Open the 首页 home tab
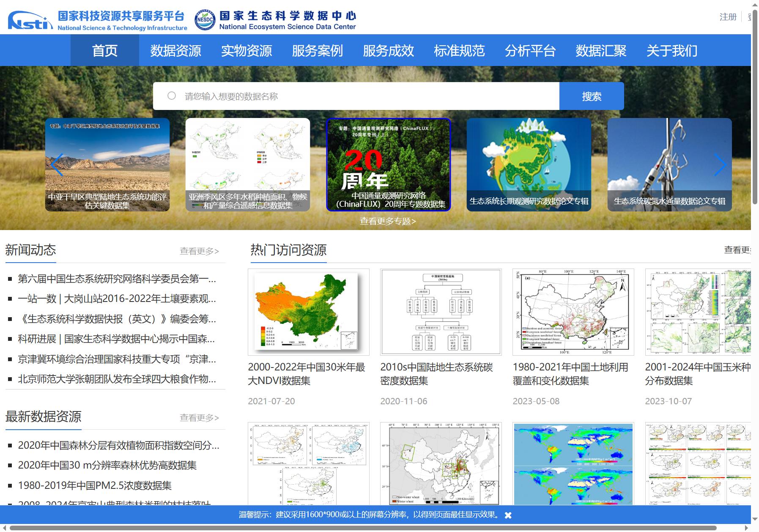 pos(105,50)
